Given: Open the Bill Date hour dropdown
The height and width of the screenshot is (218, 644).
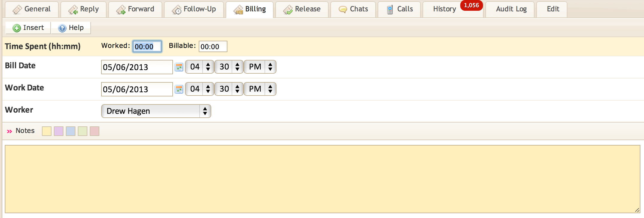Looking at the screenshot, I should click(199, 67).
